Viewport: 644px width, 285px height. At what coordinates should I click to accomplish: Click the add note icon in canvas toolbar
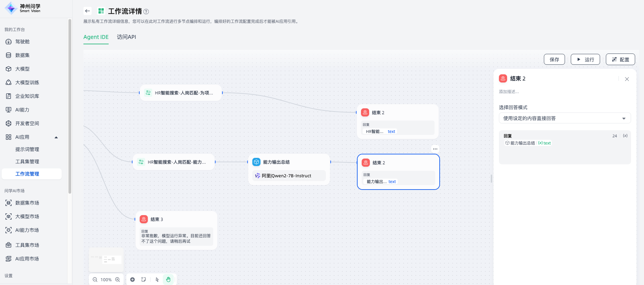point(144,280)
